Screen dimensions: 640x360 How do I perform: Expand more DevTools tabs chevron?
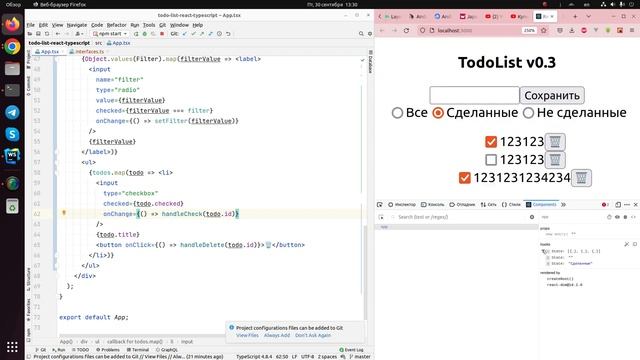tap(564, 204)
